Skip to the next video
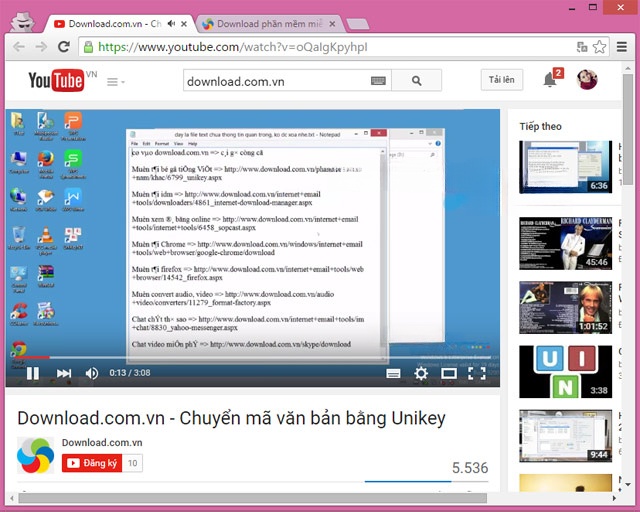 click(x=64, y=373)
